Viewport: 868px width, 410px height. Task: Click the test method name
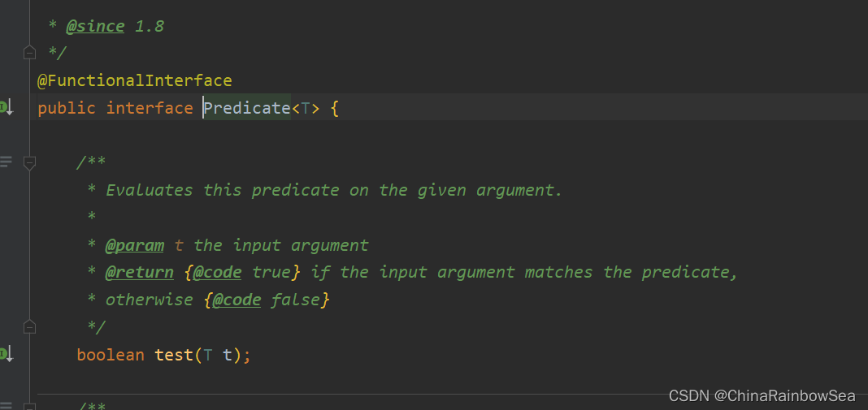point(174,355)
